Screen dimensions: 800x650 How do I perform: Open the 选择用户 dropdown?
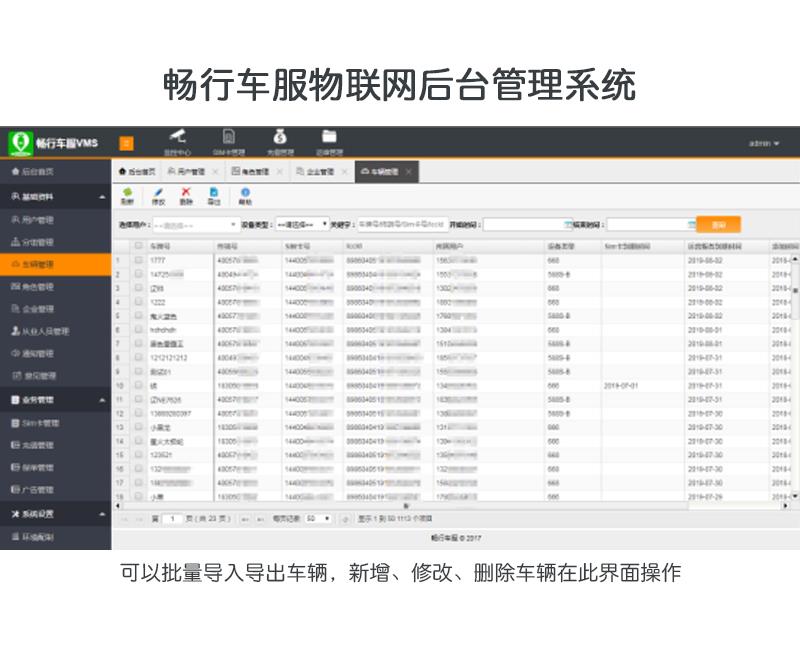click(x=194, y=225)
